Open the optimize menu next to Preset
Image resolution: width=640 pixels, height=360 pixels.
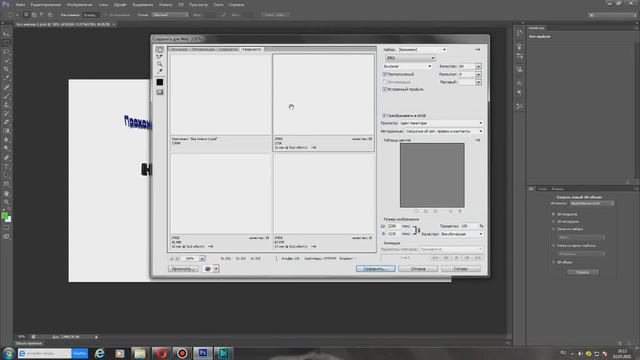tap(477, 49)
